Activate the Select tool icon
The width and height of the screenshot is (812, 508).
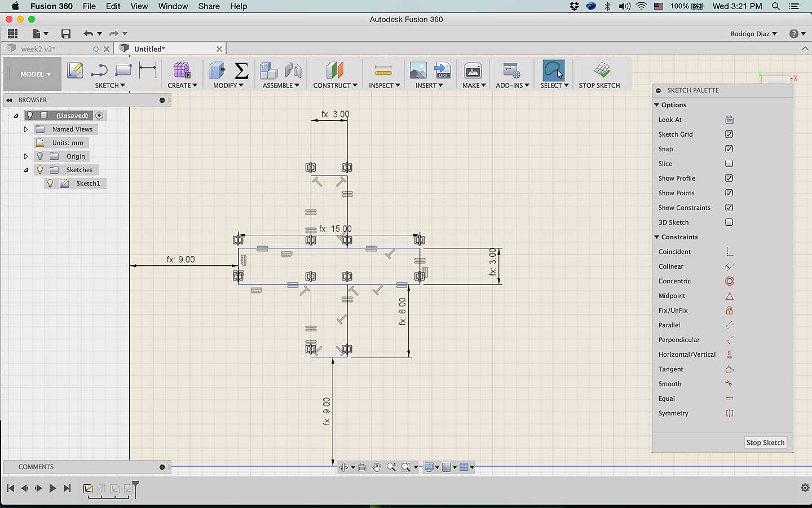tap(553, 71)
